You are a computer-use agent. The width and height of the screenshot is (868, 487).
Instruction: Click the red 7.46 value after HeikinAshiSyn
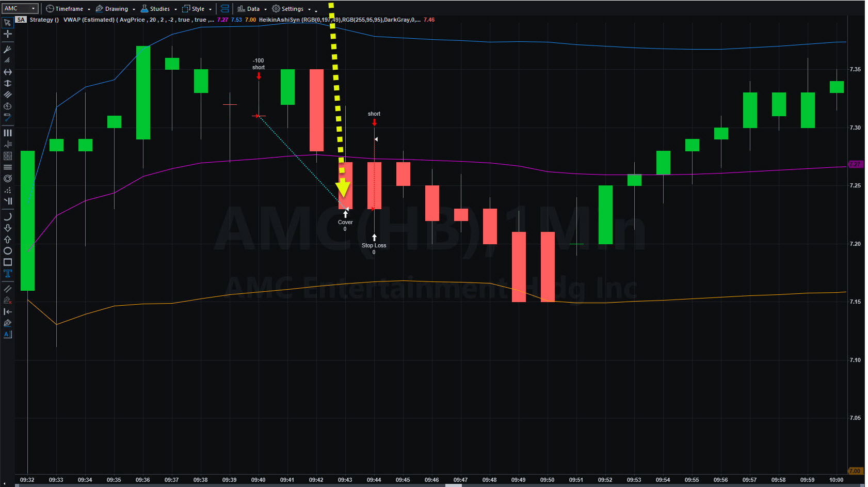(x=429, y=20)
